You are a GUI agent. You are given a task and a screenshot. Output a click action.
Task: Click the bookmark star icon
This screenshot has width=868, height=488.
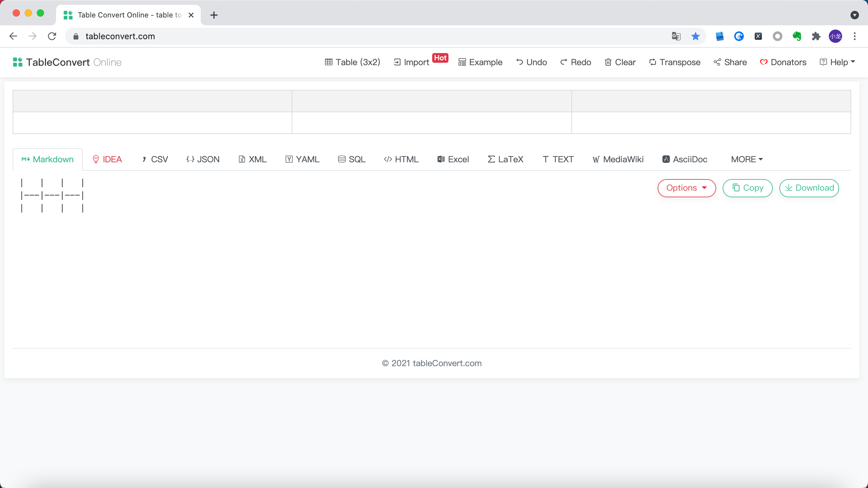(x=696, y=36)
